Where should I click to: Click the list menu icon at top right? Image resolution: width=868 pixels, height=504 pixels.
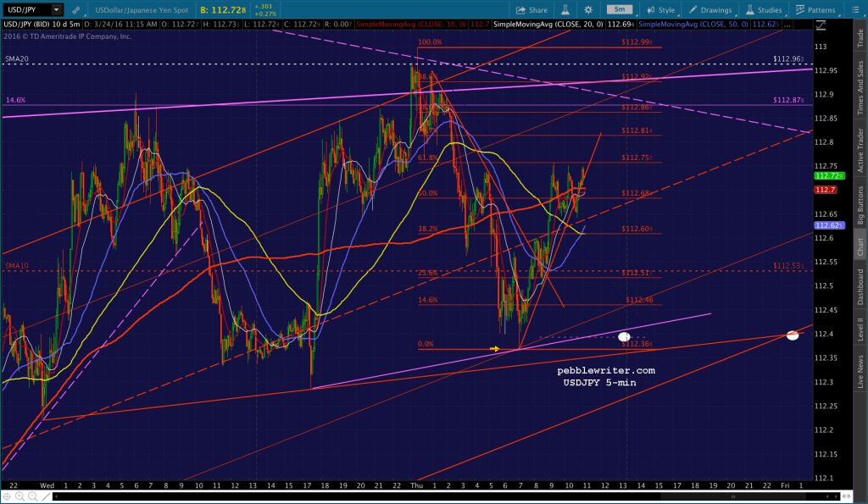pos(854,10)
